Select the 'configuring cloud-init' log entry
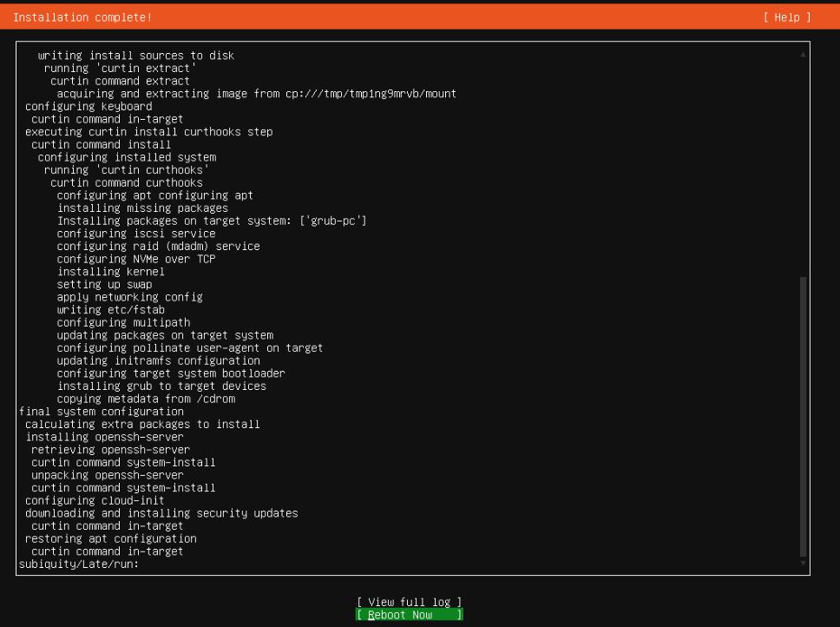 [95, 500]
